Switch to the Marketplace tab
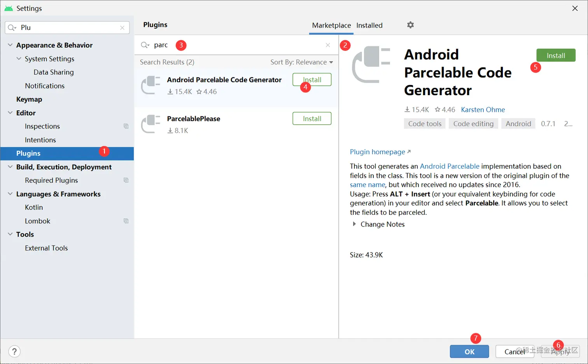The height and width of the screenshot is (364, 588). click(331, 25)
